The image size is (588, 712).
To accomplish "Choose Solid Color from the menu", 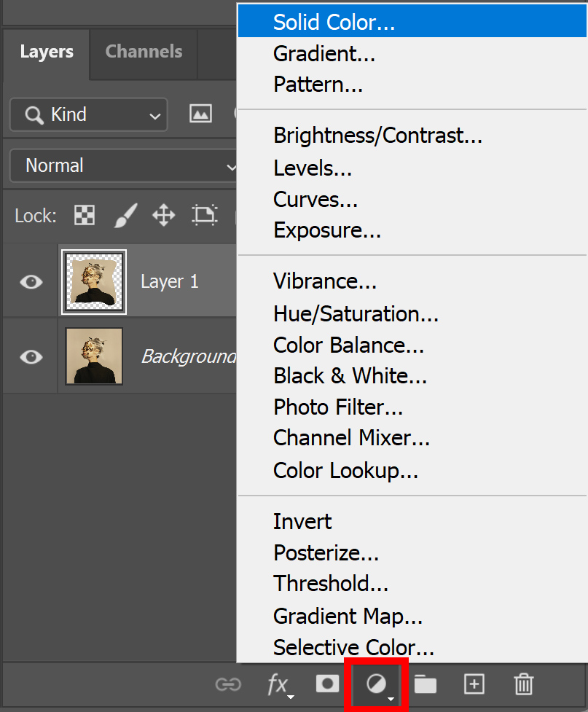I will click(334, 22).
